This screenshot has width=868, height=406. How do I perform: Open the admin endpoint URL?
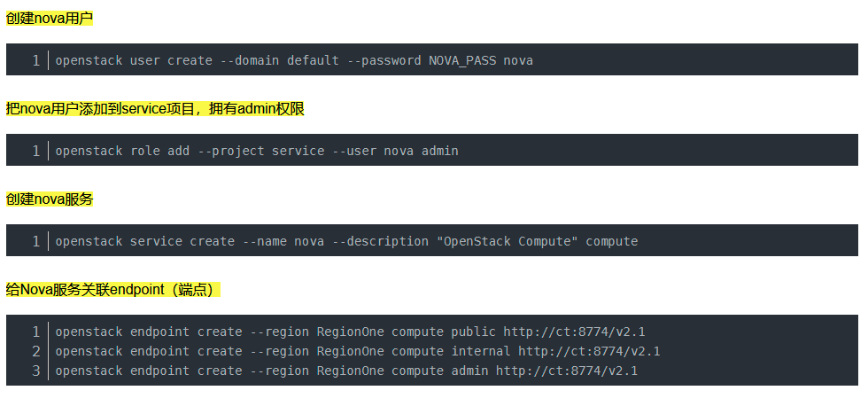[x=566, y=371]
